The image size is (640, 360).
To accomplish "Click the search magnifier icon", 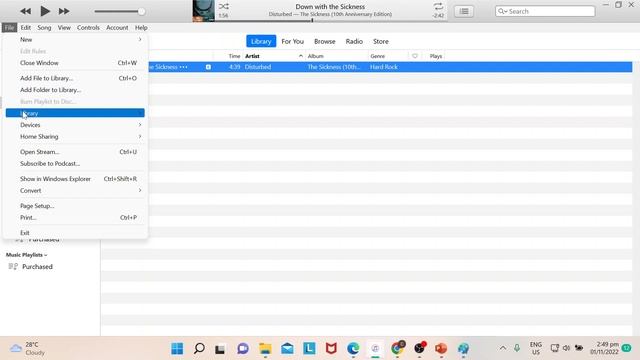I will click(502, 11).
